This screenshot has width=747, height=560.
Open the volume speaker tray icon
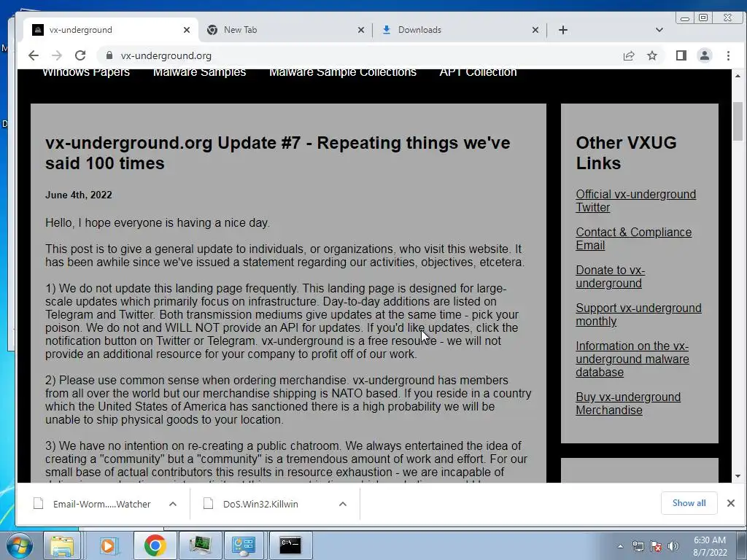click(673, 546)
